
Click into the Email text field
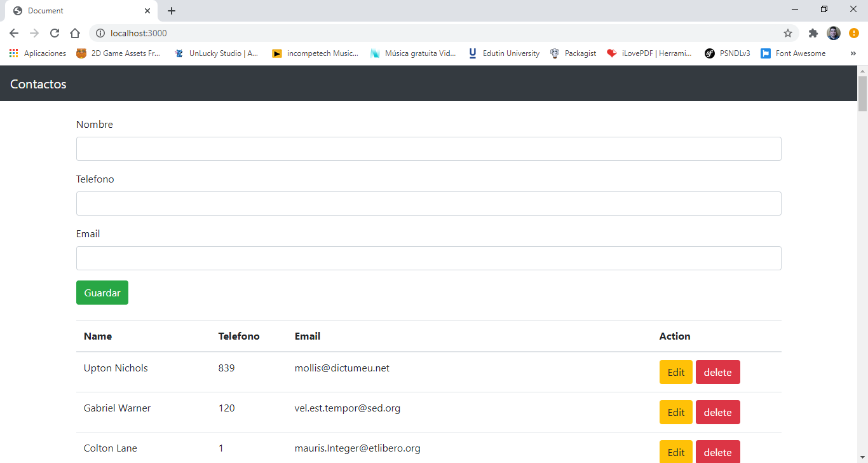click(428, 258)
